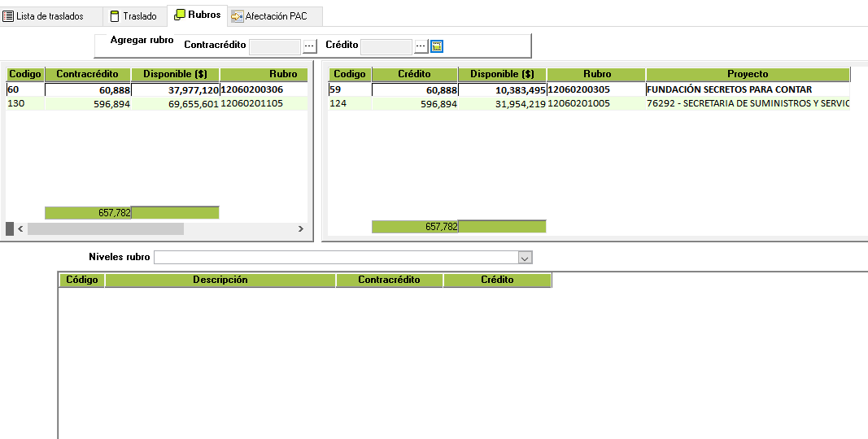Select row with code 130 in left grid

[24, 103]
